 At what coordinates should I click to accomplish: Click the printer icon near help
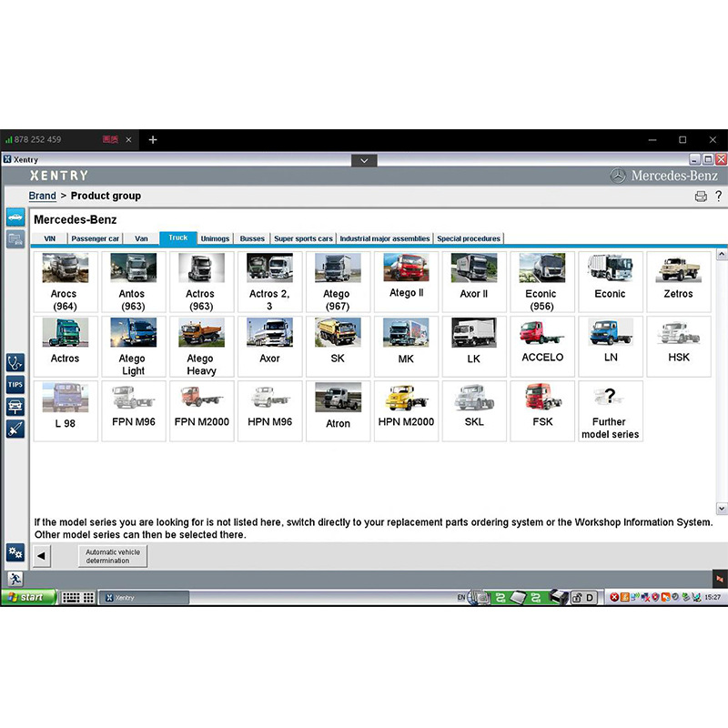pos(701,197)
